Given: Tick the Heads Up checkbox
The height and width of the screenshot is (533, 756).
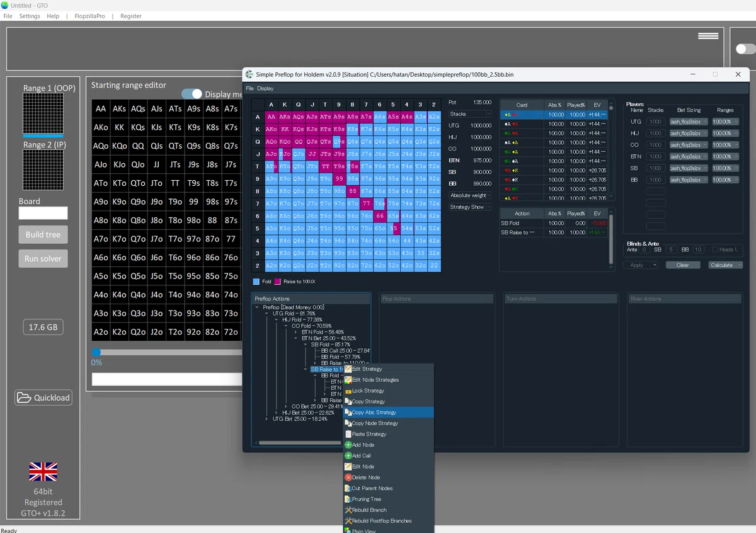Looking at the screenshot, I should click(x=716, y=249).
